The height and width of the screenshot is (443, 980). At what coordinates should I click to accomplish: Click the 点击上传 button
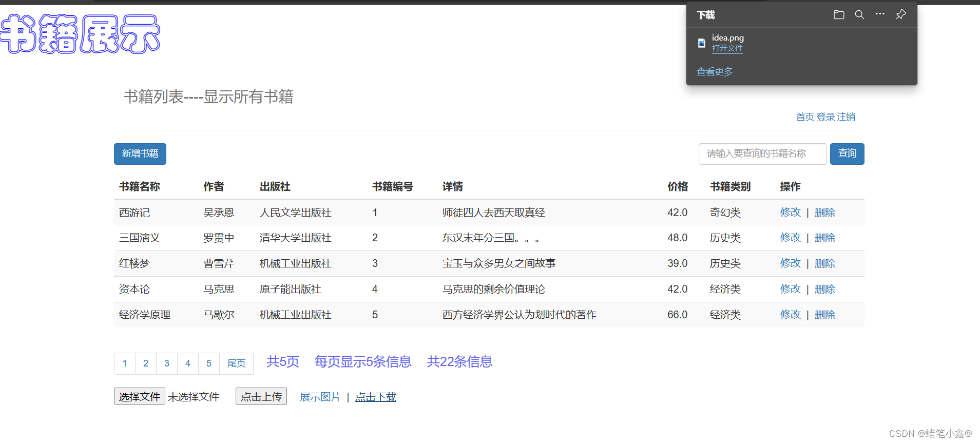pyautogui.click(x=261, y=396)
